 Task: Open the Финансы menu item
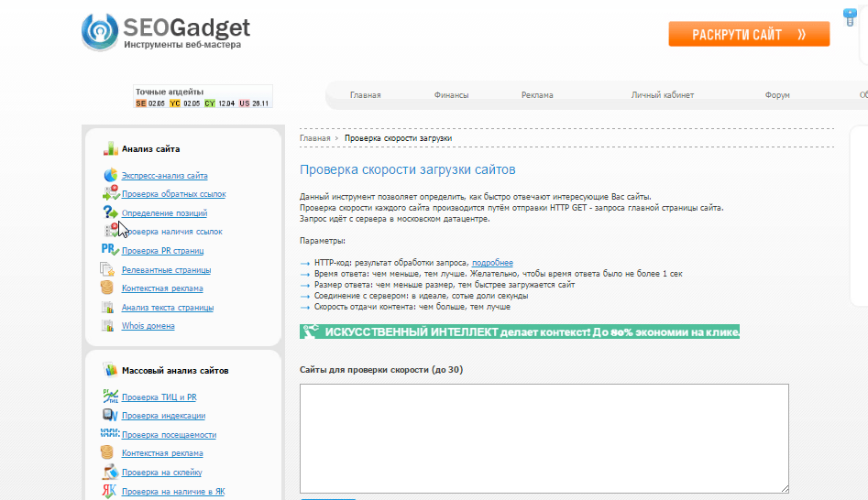[x=451, y=95]
